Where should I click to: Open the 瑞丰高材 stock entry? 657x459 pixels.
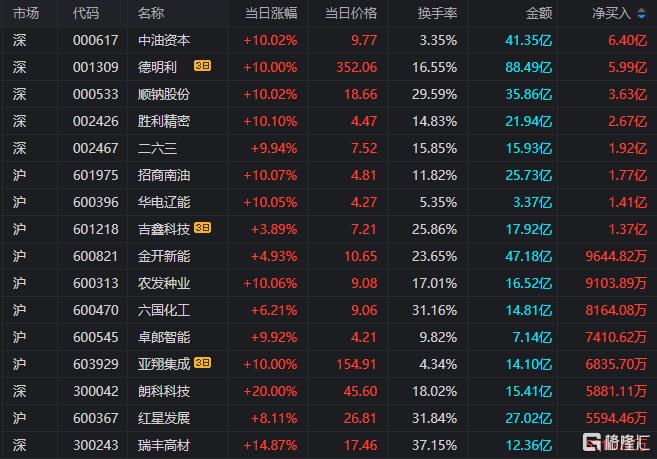[x=163, y=444]
